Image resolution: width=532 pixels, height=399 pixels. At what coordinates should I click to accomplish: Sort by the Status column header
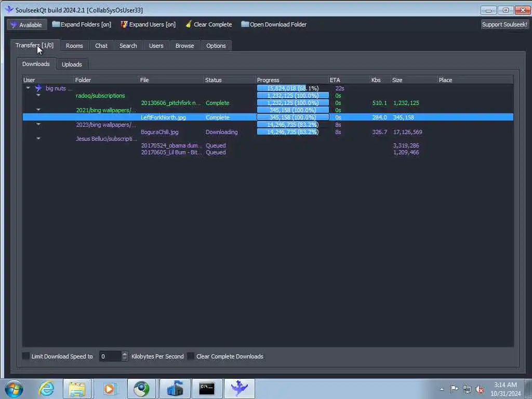click(230, 80)
